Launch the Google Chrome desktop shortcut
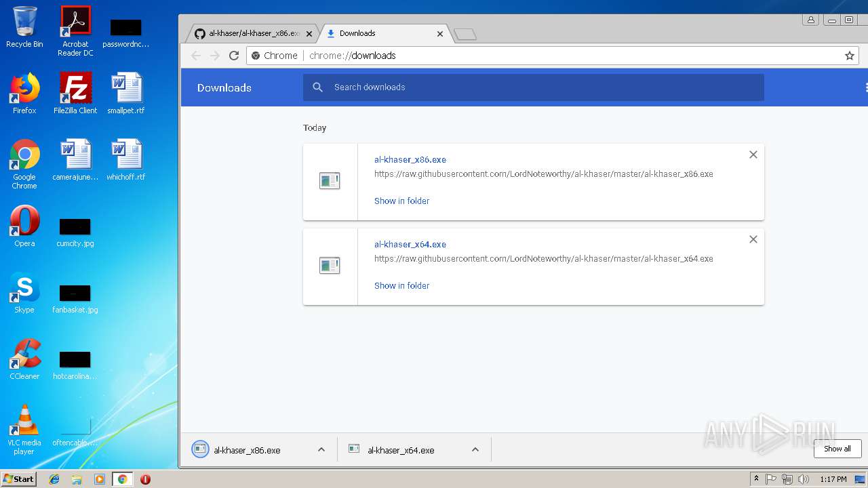The image size is (868, 488). point(24,165)
